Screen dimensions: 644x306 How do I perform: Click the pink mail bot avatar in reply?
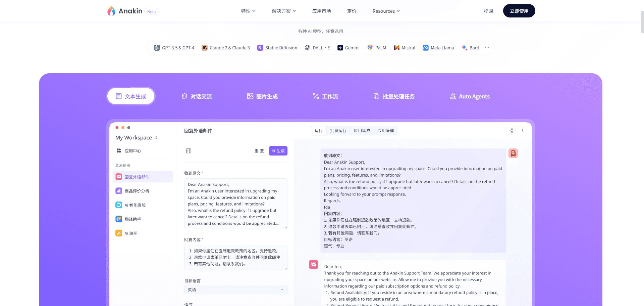pyautogui.click(x=314, y=264)
